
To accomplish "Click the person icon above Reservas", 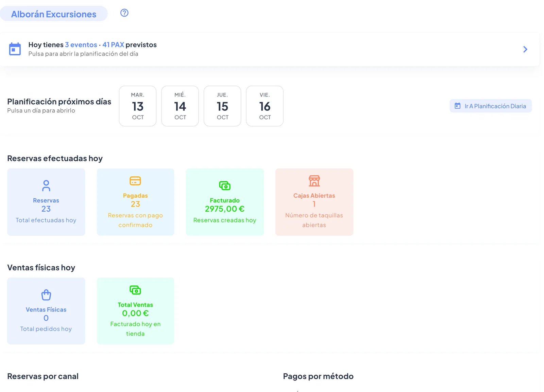I will (x=46, y=186).
